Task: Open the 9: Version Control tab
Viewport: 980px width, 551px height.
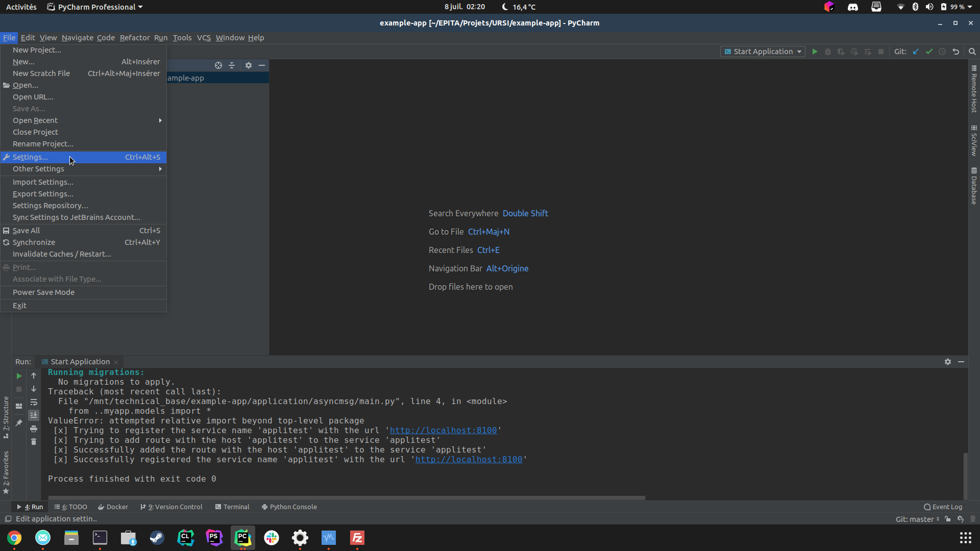Action: (171, 507)
